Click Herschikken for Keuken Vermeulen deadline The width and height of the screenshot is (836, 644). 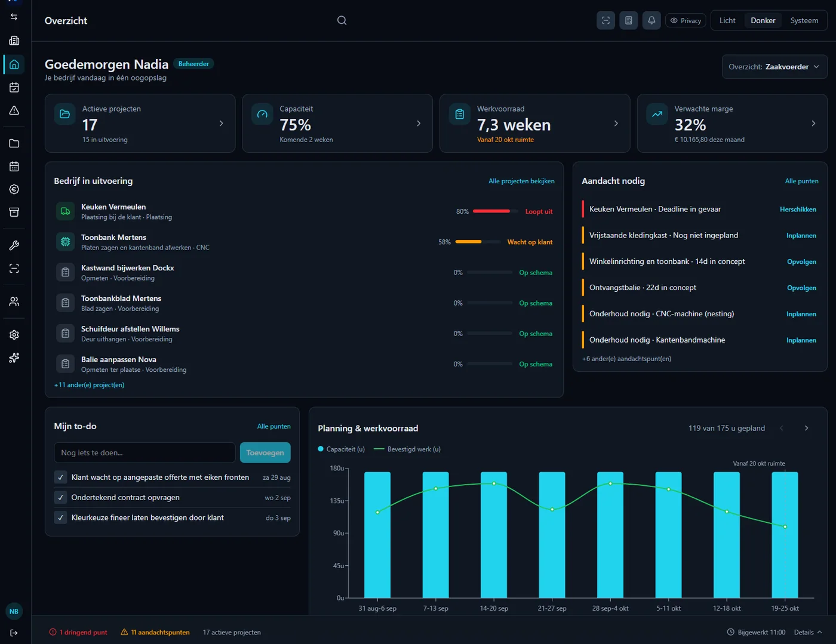(798, 209)
